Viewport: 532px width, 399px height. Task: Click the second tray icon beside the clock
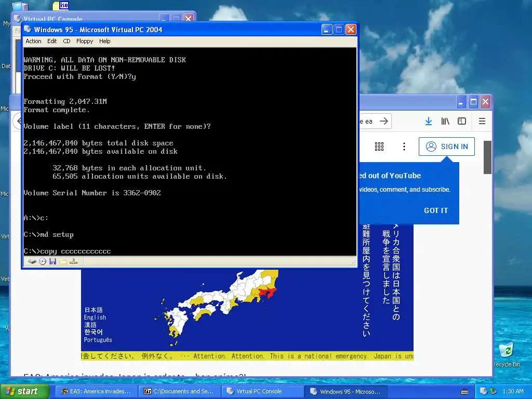494,391
